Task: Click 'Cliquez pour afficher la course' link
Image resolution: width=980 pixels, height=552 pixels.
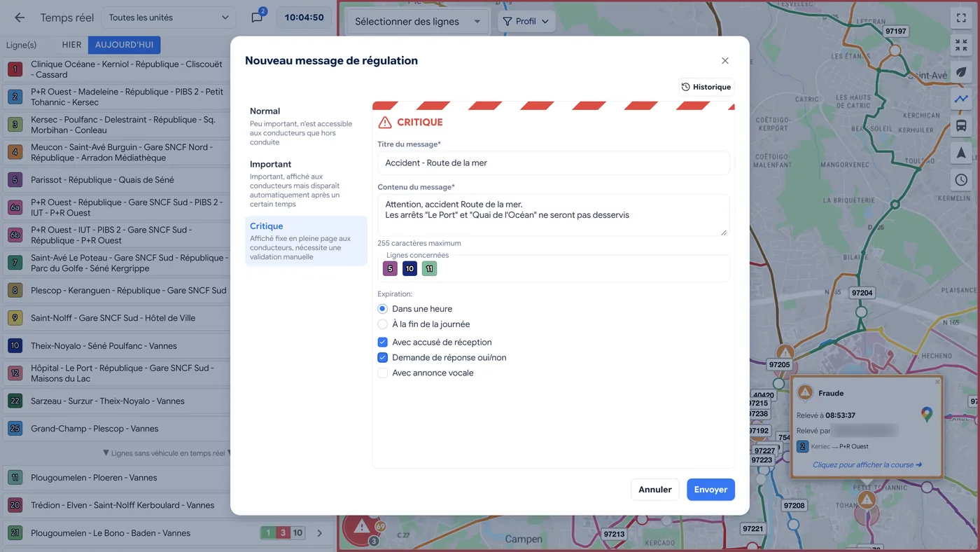Action: [867, 464]
